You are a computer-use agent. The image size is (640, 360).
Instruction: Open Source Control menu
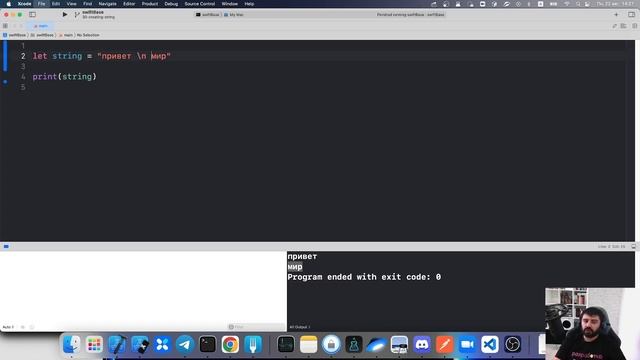pos(200,4)
